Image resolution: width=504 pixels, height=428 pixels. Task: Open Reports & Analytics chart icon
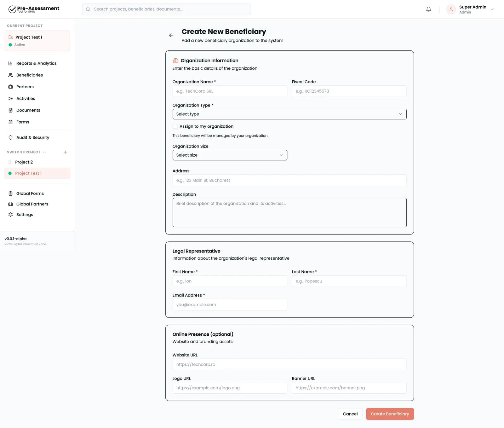pos(10,63)
